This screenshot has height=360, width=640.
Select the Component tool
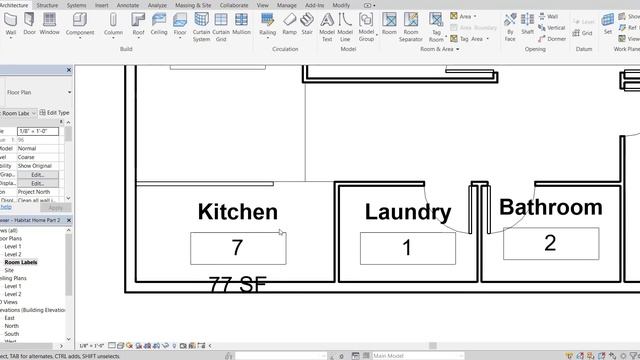pos(80,24)
